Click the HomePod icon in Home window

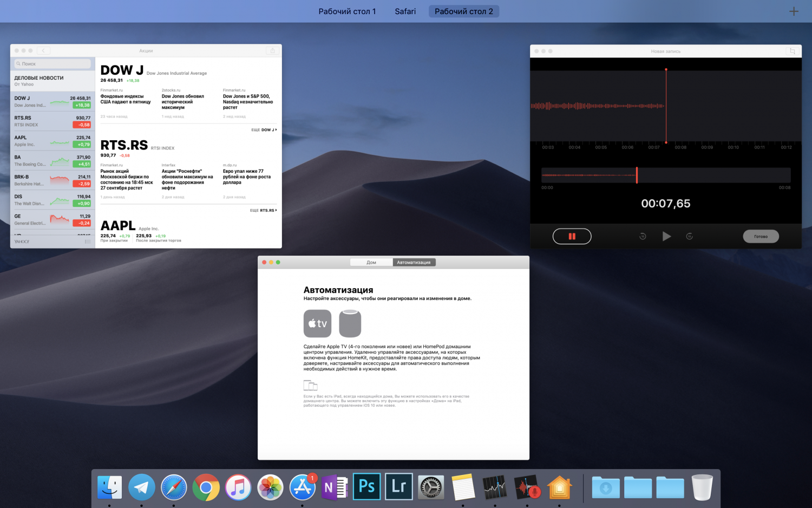(x=350, y=323)
